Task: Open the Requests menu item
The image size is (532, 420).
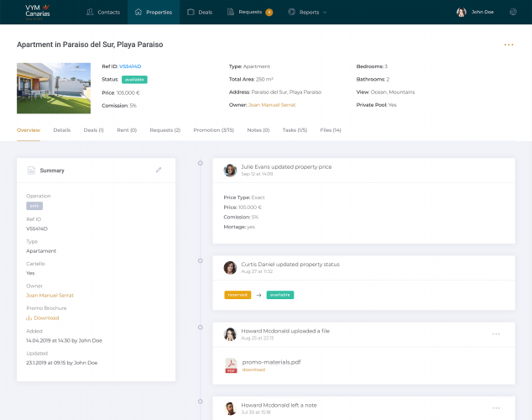Action: tap(250, 12)
